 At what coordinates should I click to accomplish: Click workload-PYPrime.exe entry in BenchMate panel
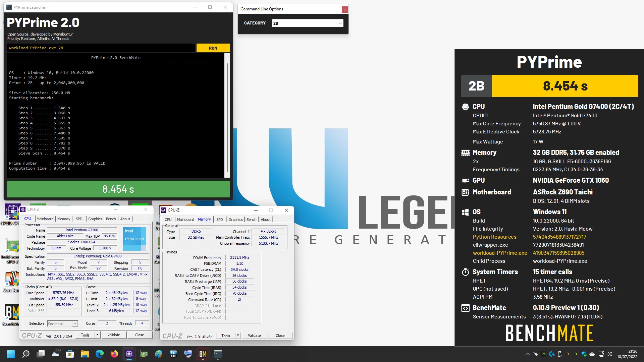[500, 253]
